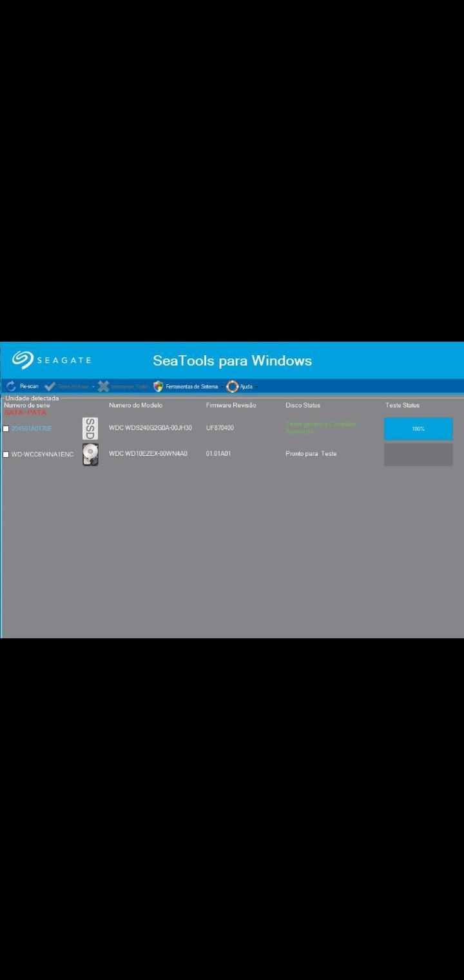Screen dimensions: 464x980
Task: Click the Interrompe Teste X icon
Action: point(103,386)
